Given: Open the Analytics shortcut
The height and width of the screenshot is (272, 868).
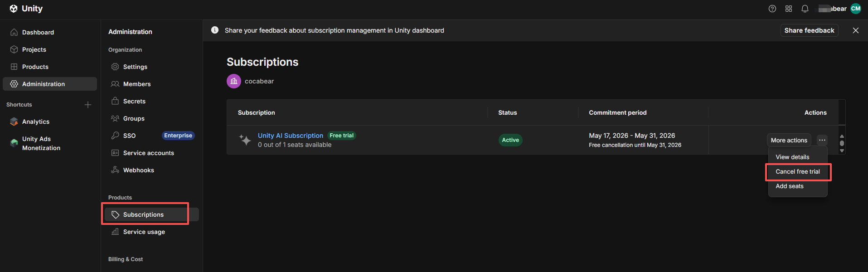Looking at the screenshot, I should click(x=50, y=121).
